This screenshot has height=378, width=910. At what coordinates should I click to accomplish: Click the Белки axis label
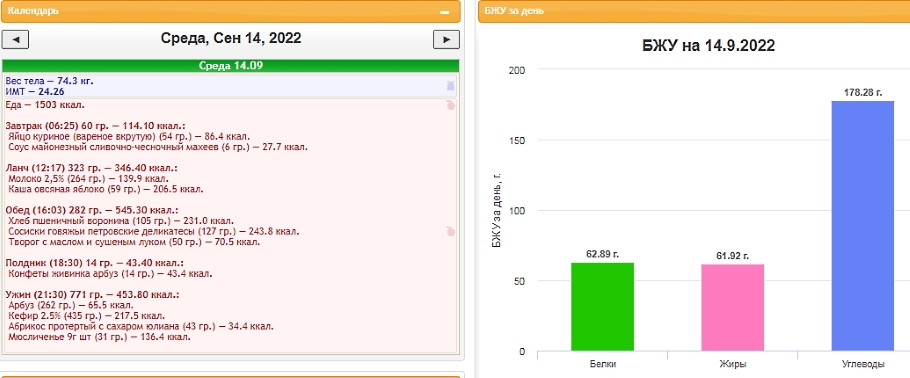coord(602,365)
